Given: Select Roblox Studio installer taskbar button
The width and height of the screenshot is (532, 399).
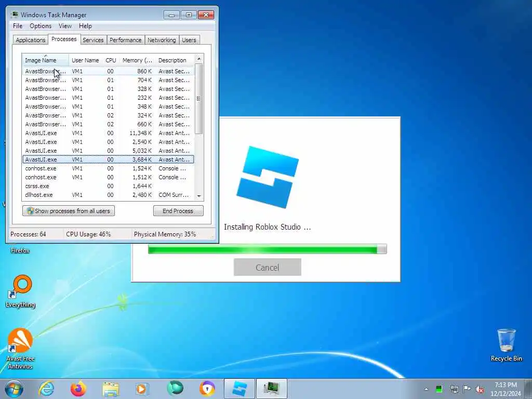Looking at the screenshot, I should tap(239, 389).
